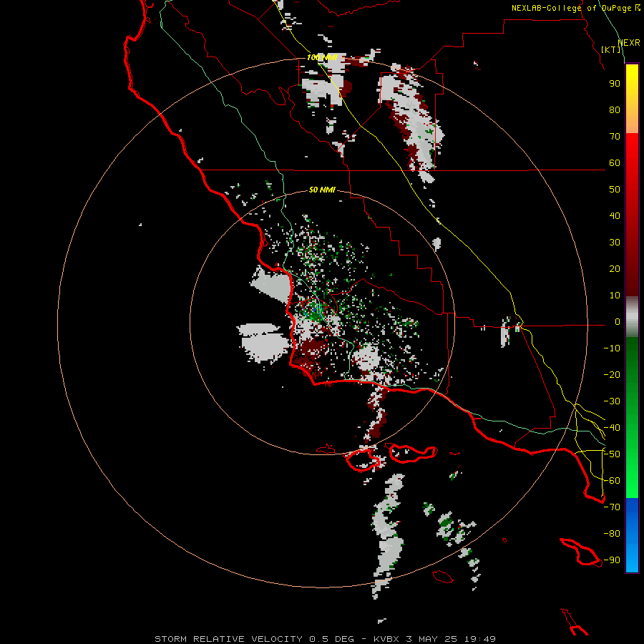Select the 100 NMI range ring label

(322, 57)
